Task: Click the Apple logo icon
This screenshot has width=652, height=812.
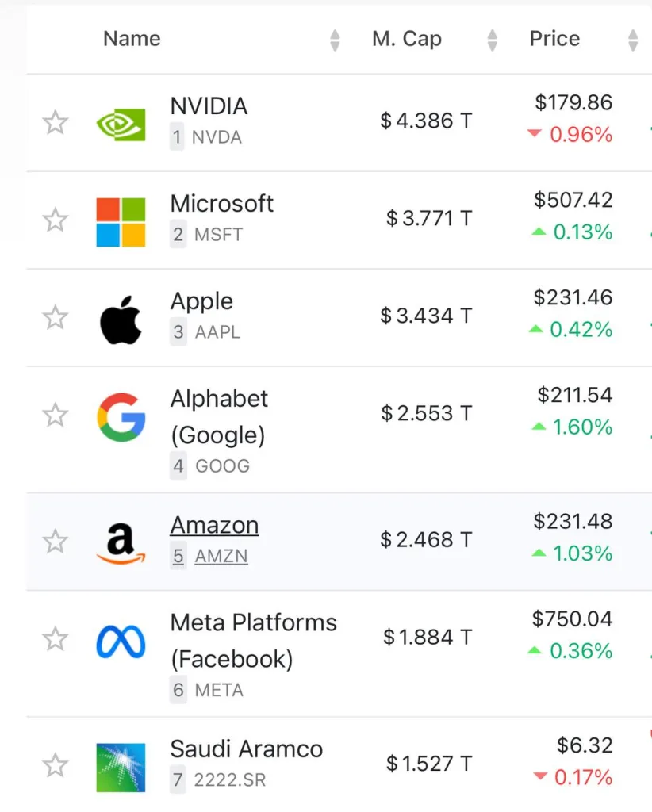Action: 121,319
